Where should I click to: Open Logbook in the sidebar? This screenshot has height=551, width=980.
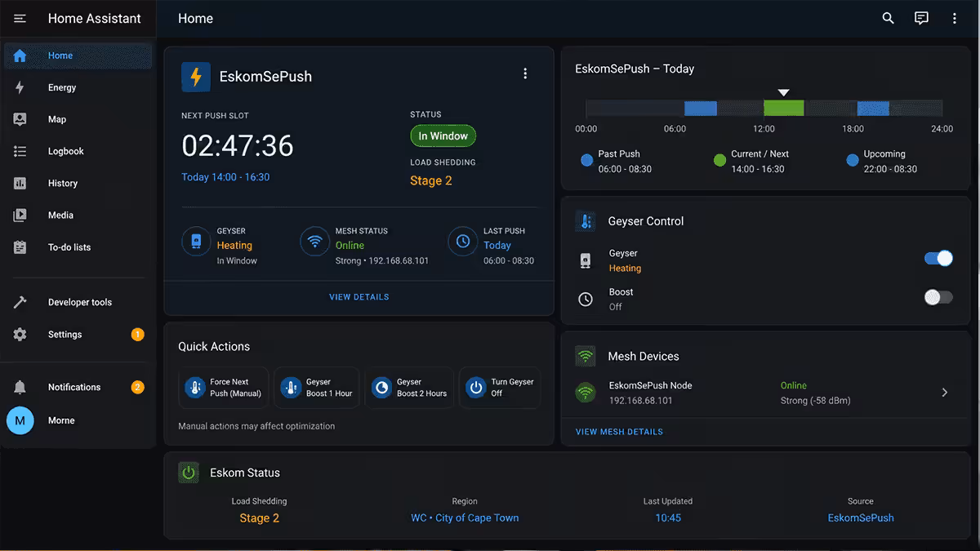click(78, 151)
